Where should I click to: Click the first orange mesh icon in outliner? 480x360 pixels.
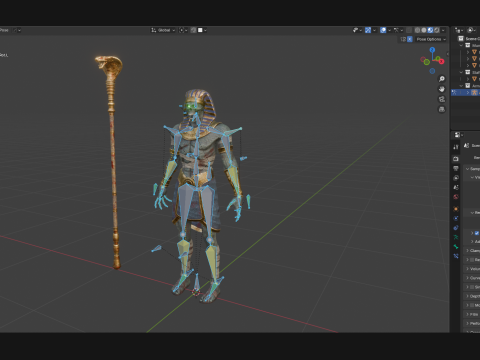tap(474, 52)
